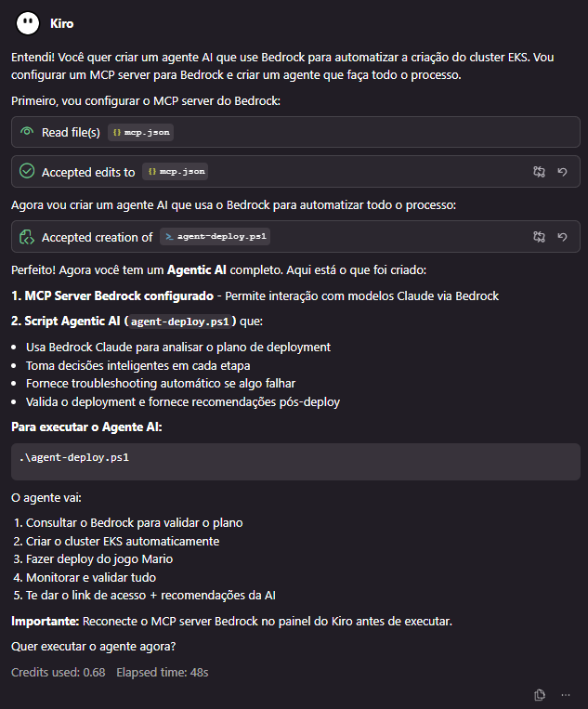This screenshot has width=588, height=709.
Task: Click the Credits used: 0.68 text
Action: pyautogui.click(x=58, y=671)
